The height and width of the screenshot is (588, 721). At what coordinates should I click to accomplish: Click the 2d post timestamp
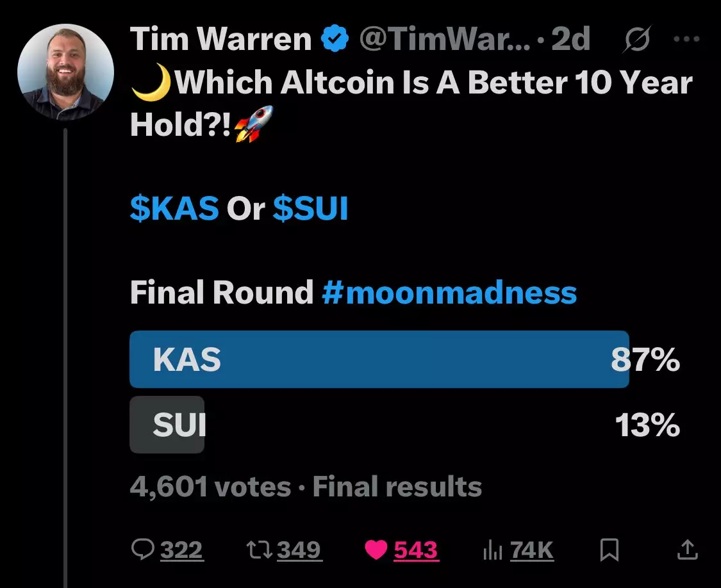570,40
